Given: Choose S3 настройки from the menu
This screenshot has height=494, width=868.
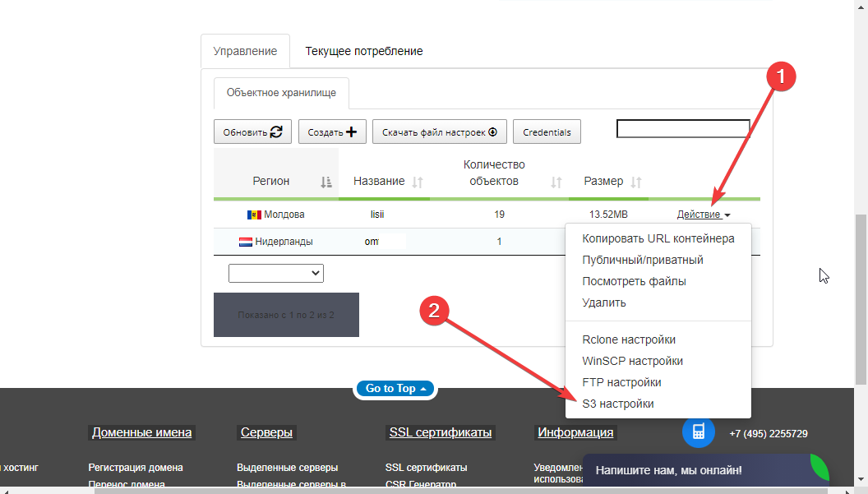Looking at the screenshot, I should pos(618,404).
